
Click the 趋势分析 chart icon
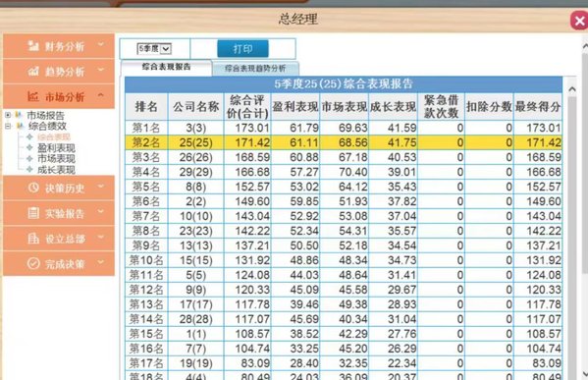tap(33, 71)
